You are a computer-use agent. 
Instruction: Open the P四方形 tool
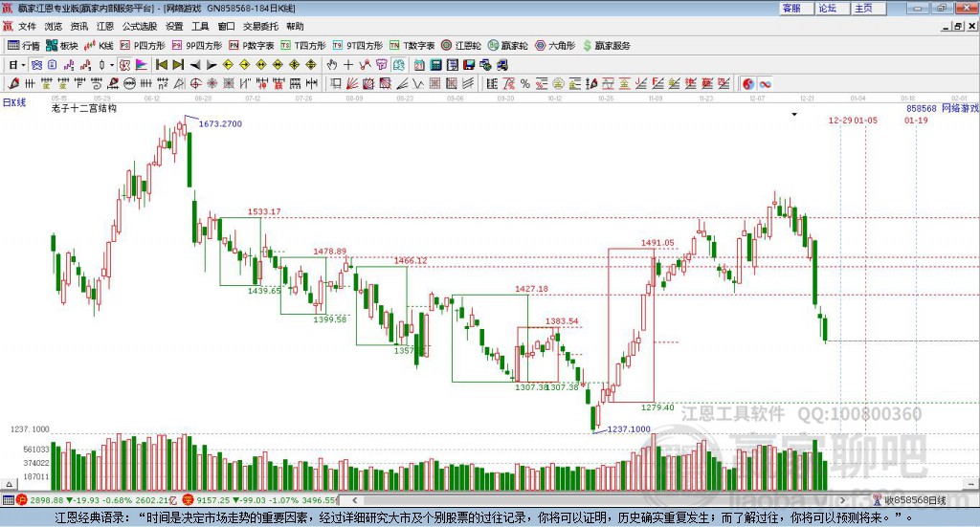tap(143, 46)
